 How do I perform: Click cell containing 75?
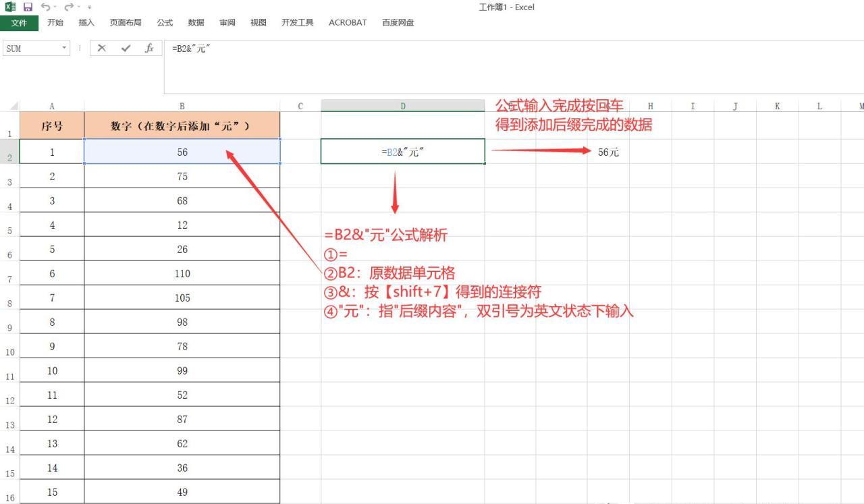182,176
